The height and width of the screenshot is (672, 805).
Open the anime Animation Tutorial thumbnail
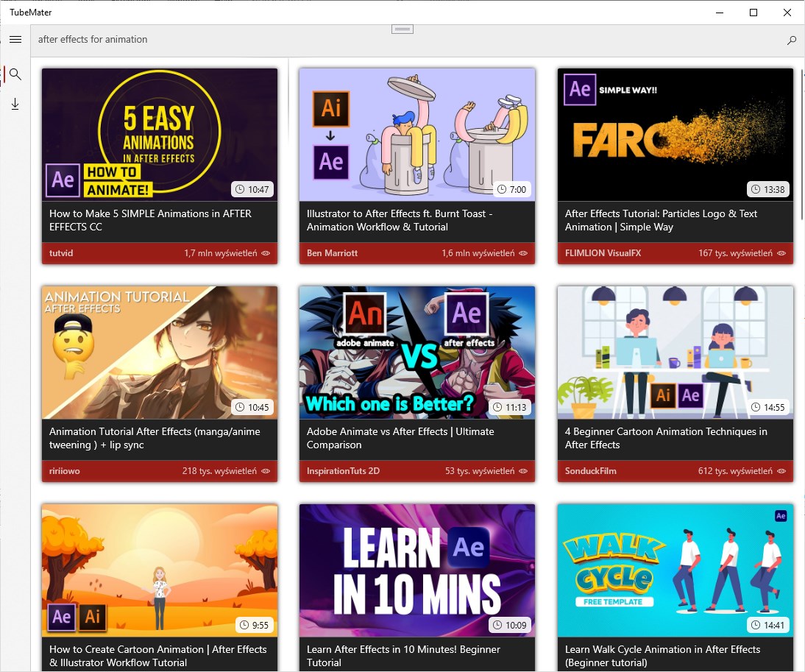pyautogui.click(x=160, y=353)
